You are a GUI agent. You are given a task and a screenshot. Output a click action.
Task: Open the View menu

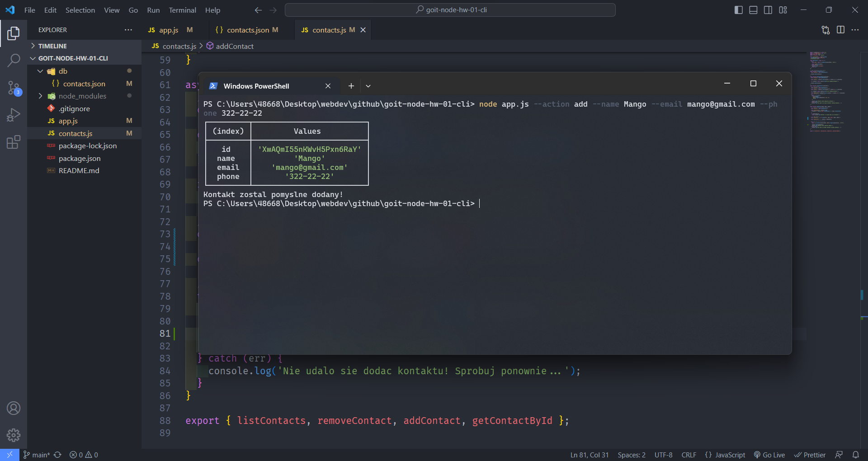(112, 10)
